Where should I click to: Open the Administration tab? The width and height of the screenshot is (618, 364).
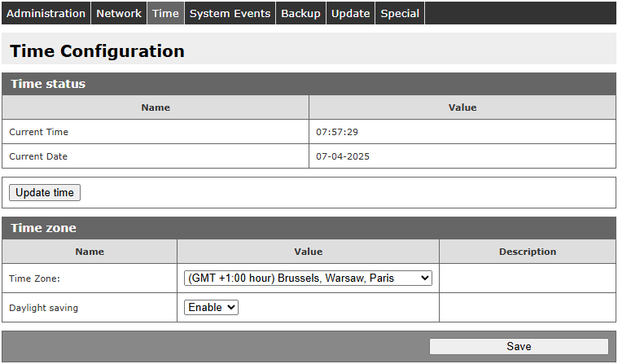46,13
